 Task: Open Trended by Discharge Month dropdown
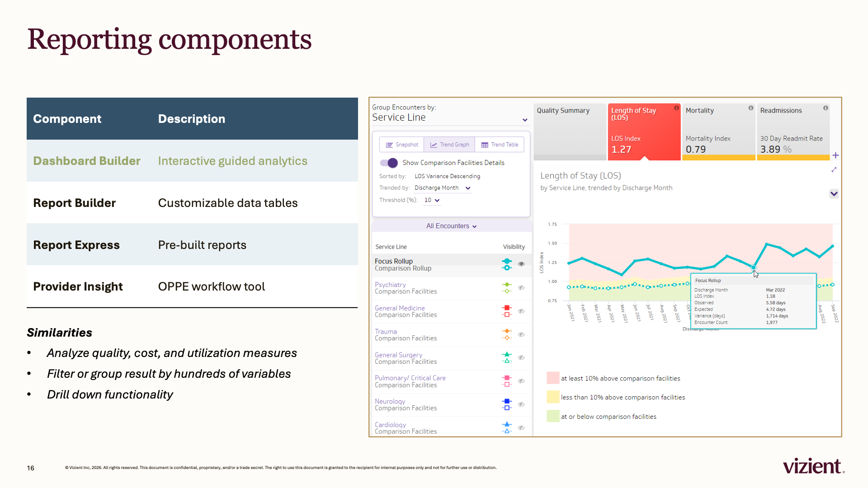point(443,188)
